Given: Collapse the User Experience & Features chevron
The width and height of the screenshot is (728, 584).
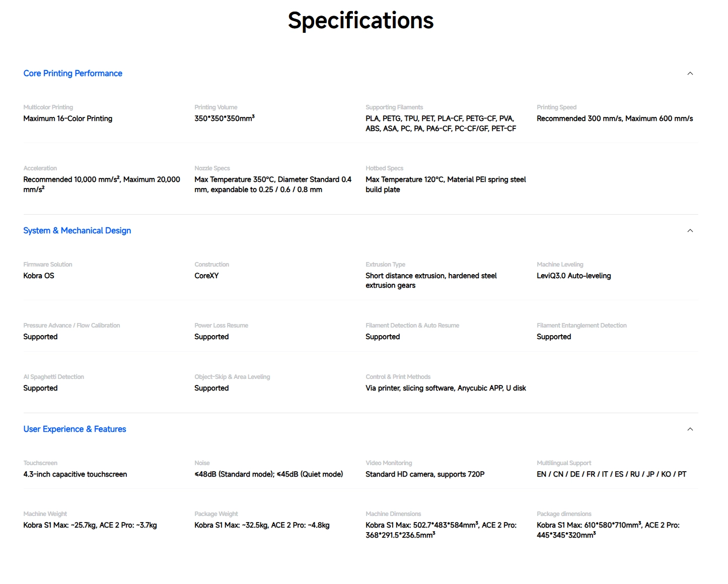Looking at the screenshot, I should pos(690,429).
